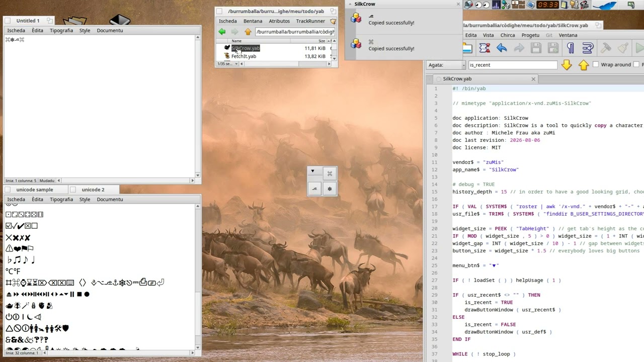Click the 09:33 clock in Deskbar
Viewport: 644px width, 362px height.
tap(547, 5)
